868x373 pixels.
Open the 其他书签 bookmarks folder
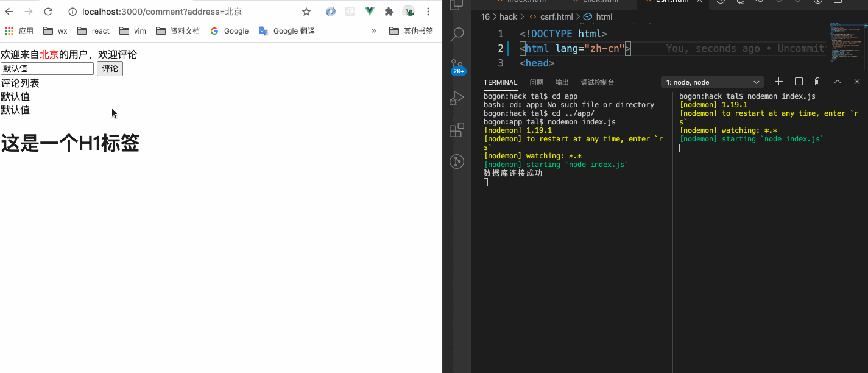(411, 30)
